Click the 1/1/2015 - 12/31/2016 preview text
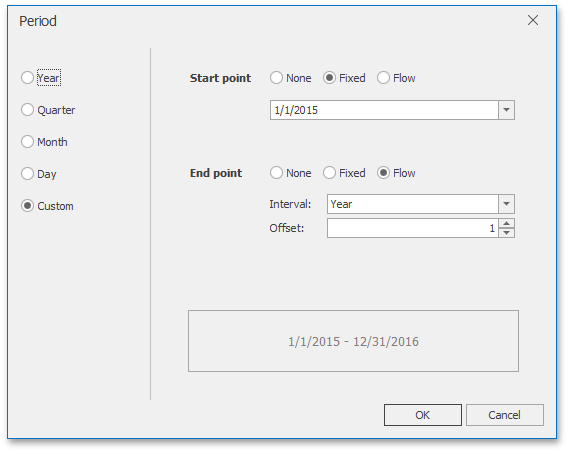The image size is (570, 454). click(353, 341)
